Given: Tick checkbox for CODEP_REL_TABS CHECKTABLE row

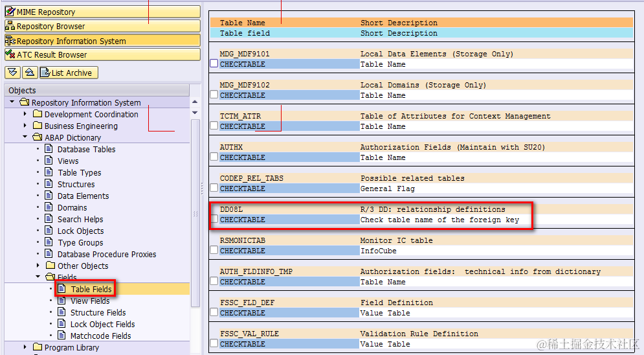Looking at the screenshot, I should coord(214,188).
